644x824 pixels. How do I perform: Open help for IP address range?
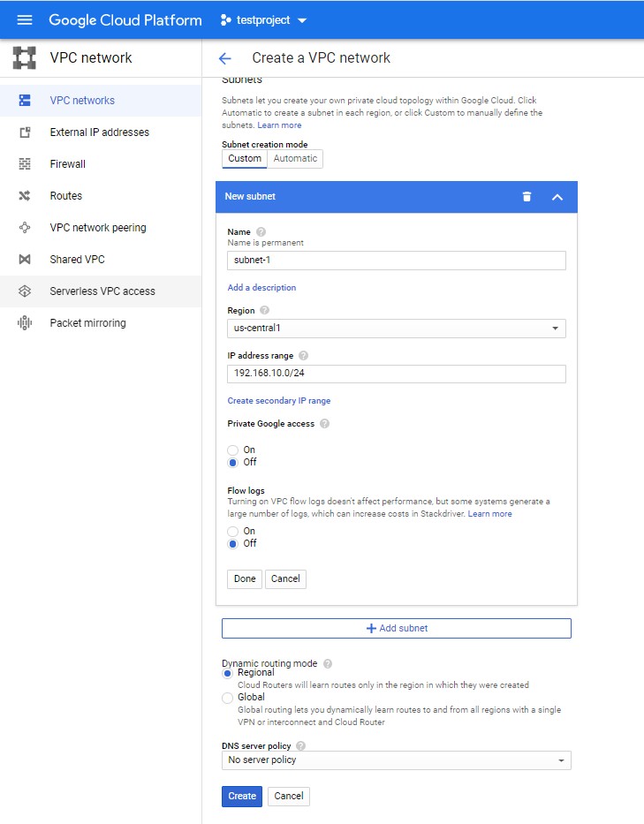pos(303,356)
